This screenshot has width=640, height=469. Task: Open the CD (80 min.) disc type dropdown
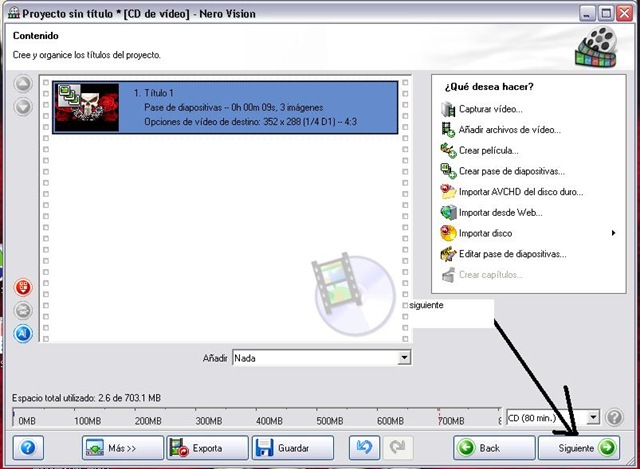click(593, 417)
